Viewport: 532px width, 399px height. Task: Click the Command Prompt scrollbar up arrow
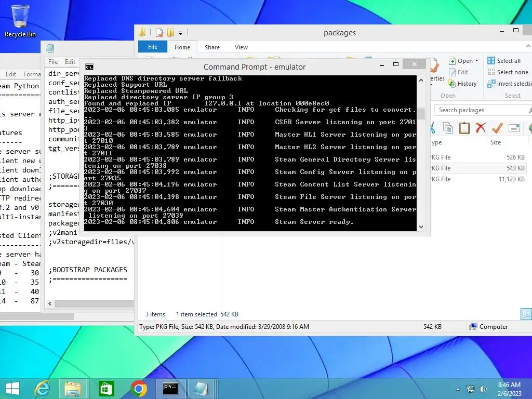(x=421, y=80)
